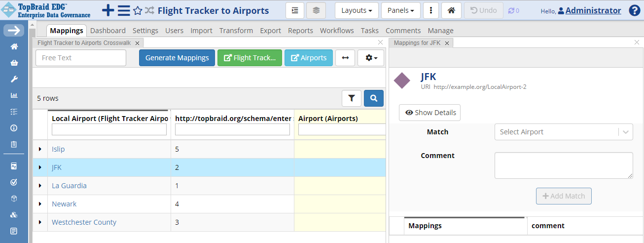Open the stacked cubes icon in sidebar
This screenshot has width=644, height=243.
coord(14,215)
